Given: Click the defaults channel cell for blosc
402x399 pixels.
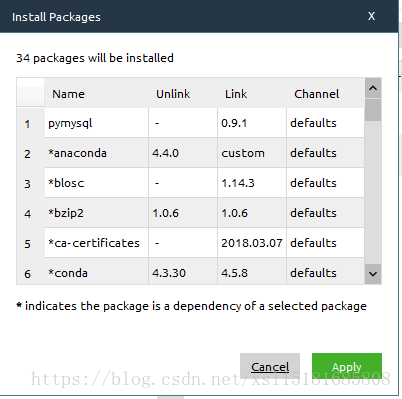Looking at the screenshot, I should pyautogui.click(x=326, y=183).
